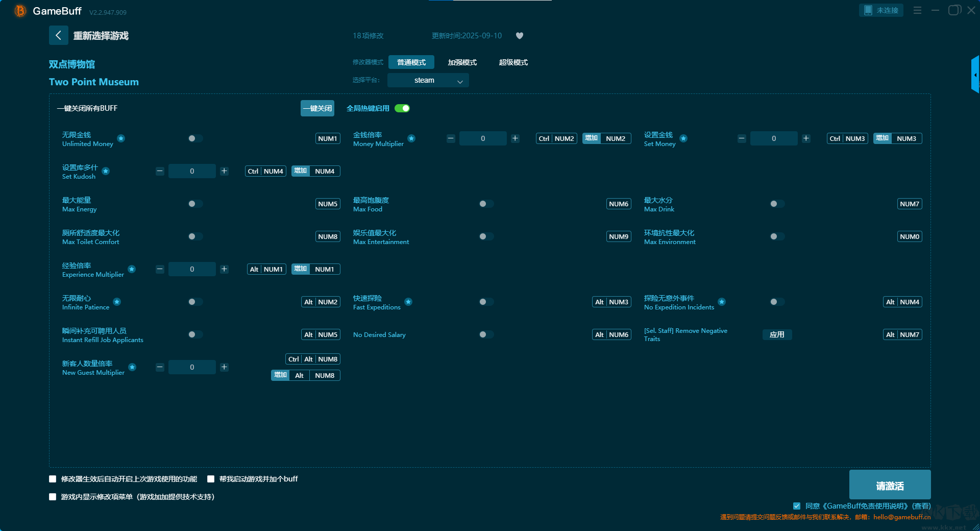The image size is (980, 531).
Task: Decrease the Set Kudosh value
Action: point(160,171)
